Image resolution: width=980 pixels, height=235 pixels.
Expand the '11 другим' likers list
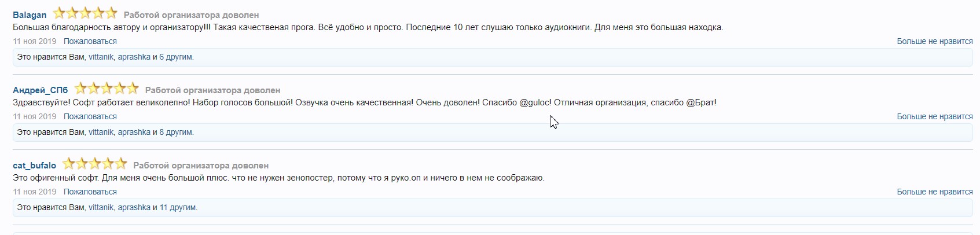tap(178, 208)
